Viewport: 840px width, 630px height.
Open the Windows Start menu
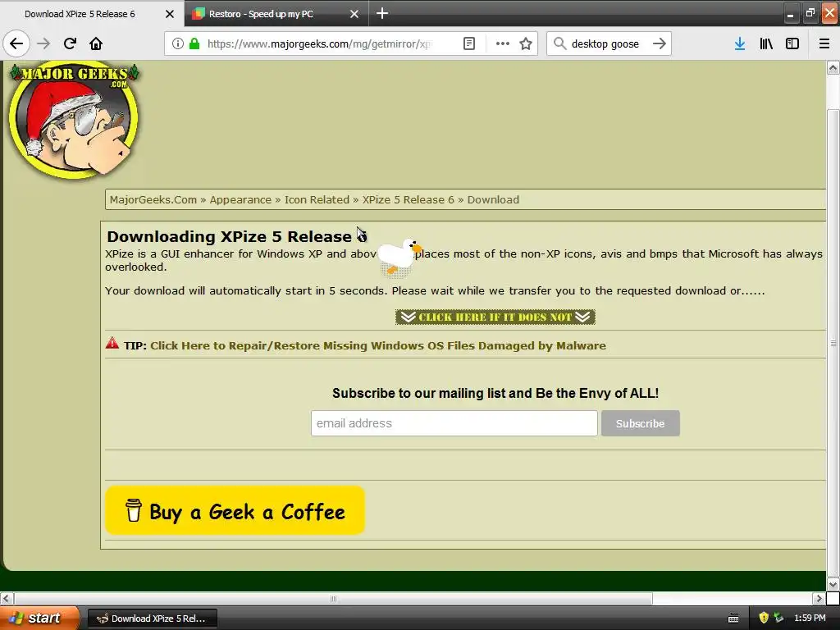tap(39, 619)
